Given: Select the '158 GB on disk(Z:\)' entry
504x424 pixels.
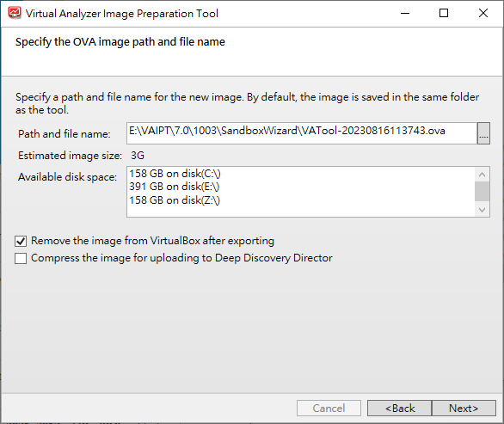Looking at the screenshot, I should click(175, 200).
